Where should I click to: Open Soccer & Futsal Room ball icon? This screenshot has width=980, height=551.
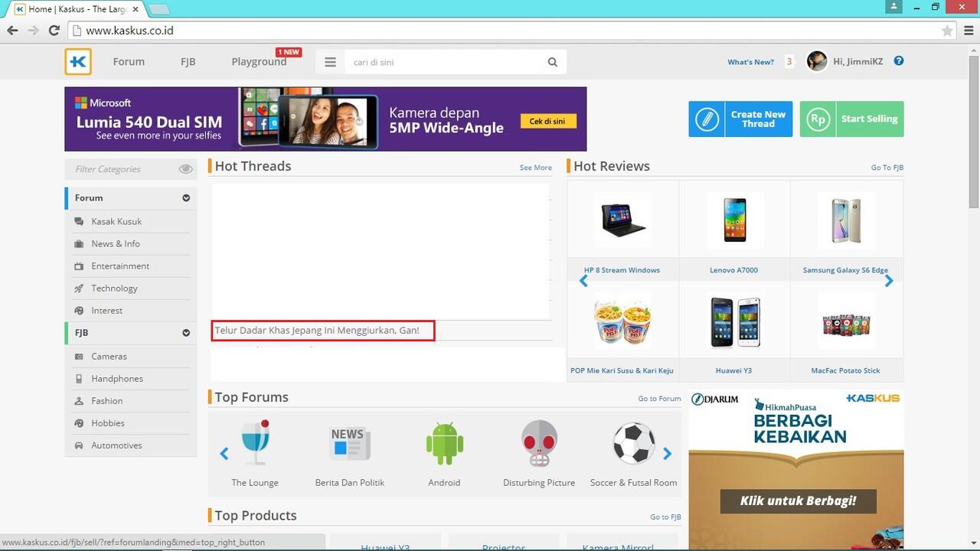click(x=634, y=443)
